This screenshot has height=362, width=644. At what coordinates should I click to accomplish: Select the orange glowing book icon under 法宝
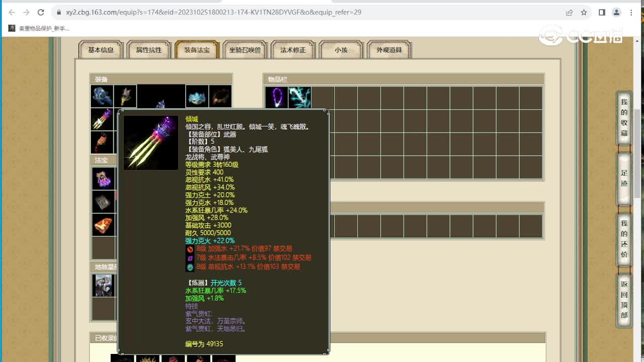tap(103, 225)
